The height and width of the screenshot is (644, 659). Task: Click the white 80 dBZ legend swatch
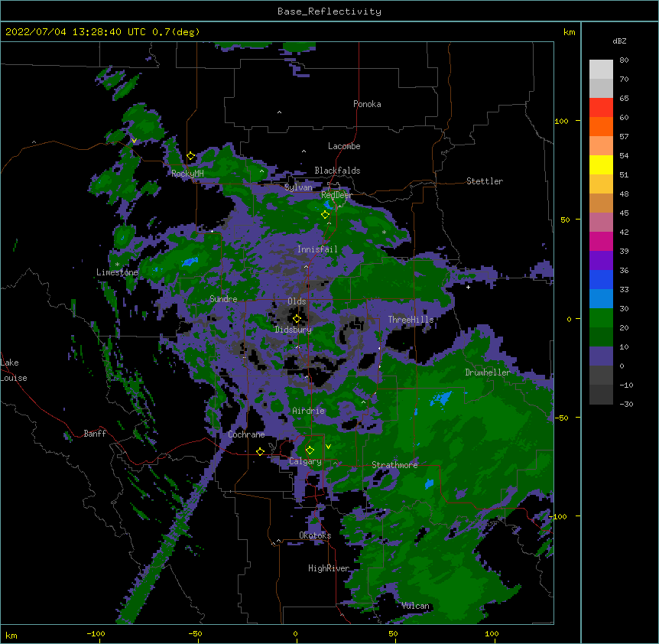pos(601,69)
